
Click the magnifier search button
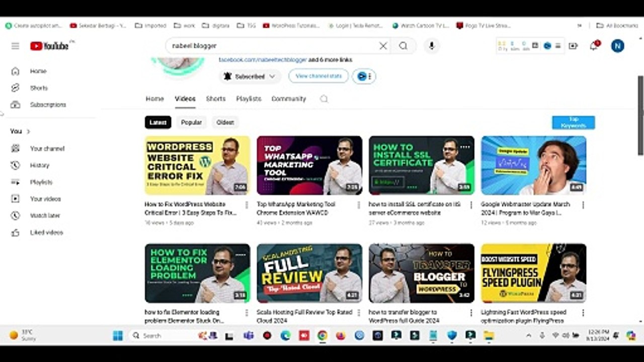click(403, 46)
